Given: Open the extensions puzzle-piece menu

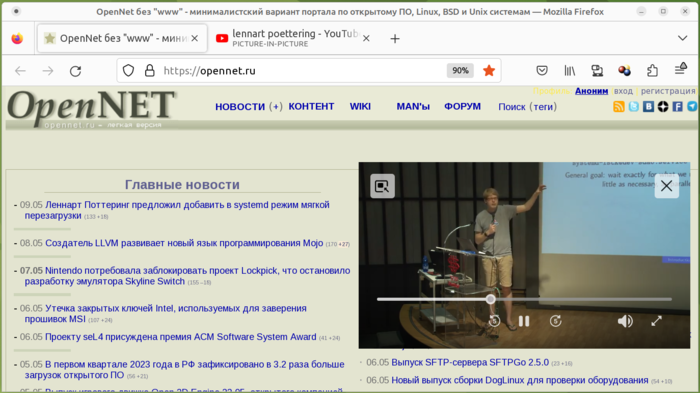Looking at the screenshot, I should [x=652, y=71].
